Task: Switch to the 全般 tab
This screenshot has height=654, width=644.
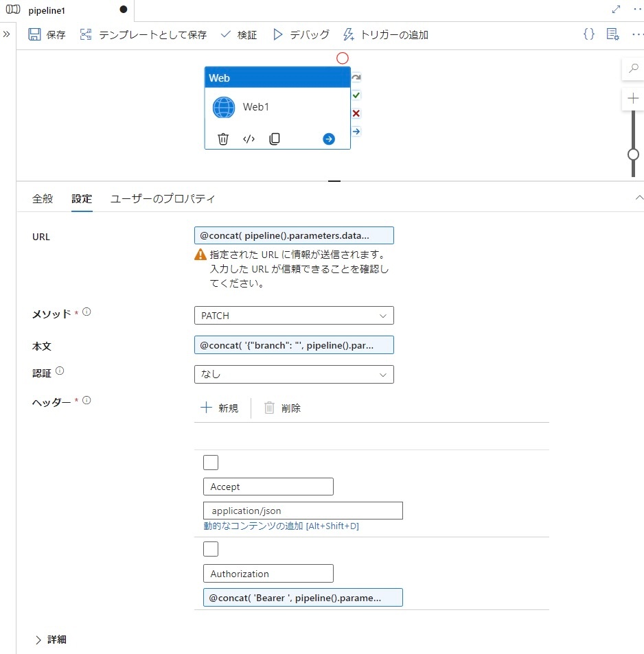Action: 43,198
